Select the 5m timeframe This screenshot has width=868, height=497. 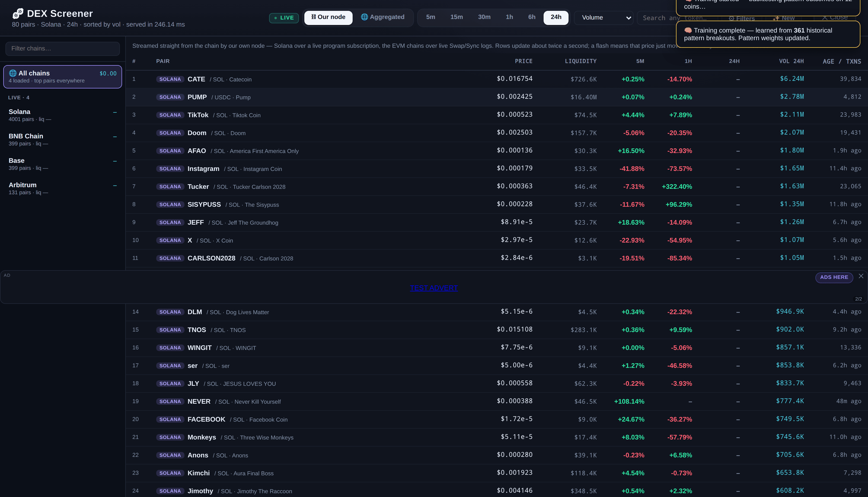tap(430, 17)
